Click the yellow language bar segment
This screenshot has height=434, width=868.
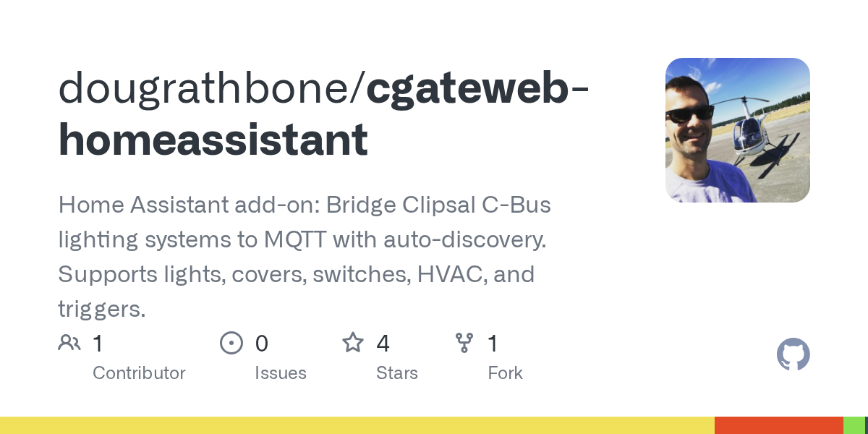click(357, 425)
